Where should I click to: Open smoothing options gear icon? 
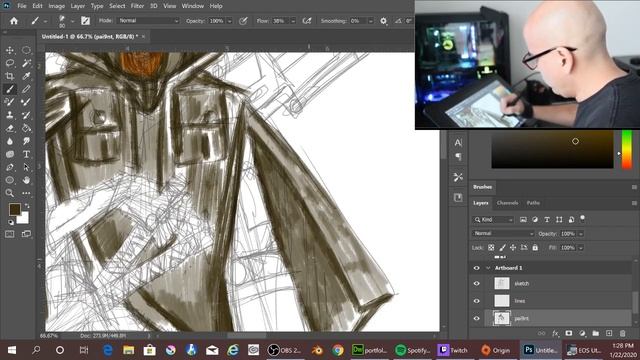384,21
